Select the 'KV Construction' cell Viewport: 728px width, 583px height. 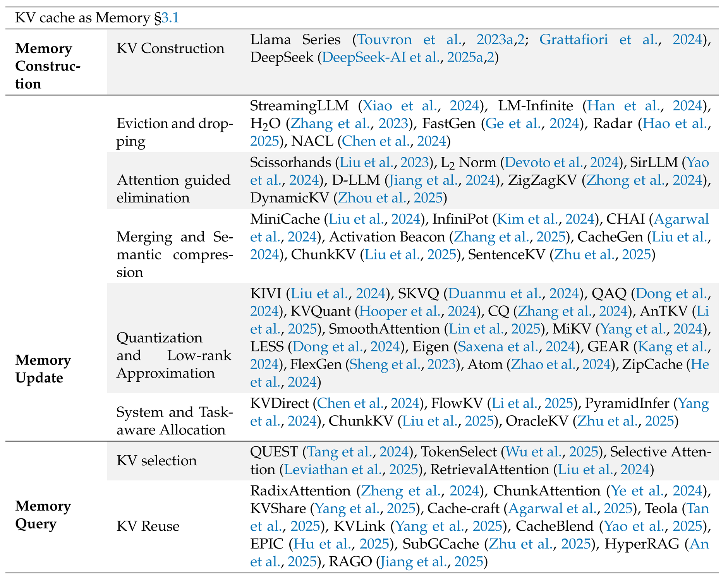[170, 48]
